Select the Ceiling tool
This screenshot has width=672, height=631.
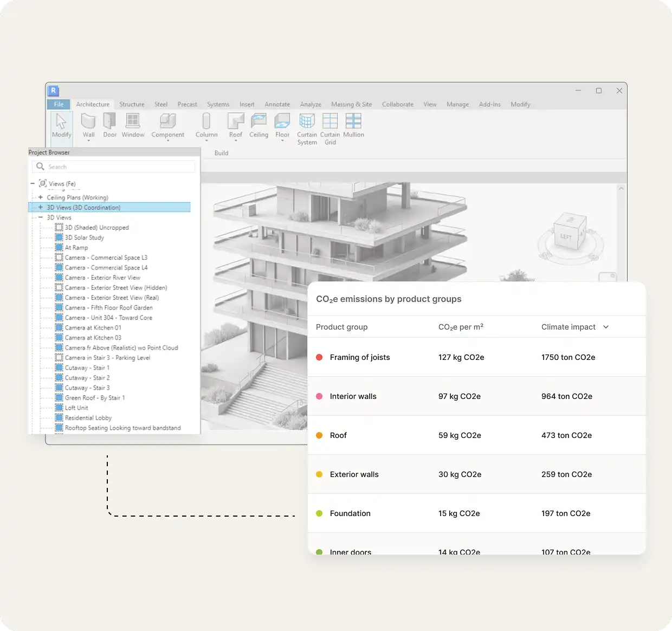[x=259, y=126]
